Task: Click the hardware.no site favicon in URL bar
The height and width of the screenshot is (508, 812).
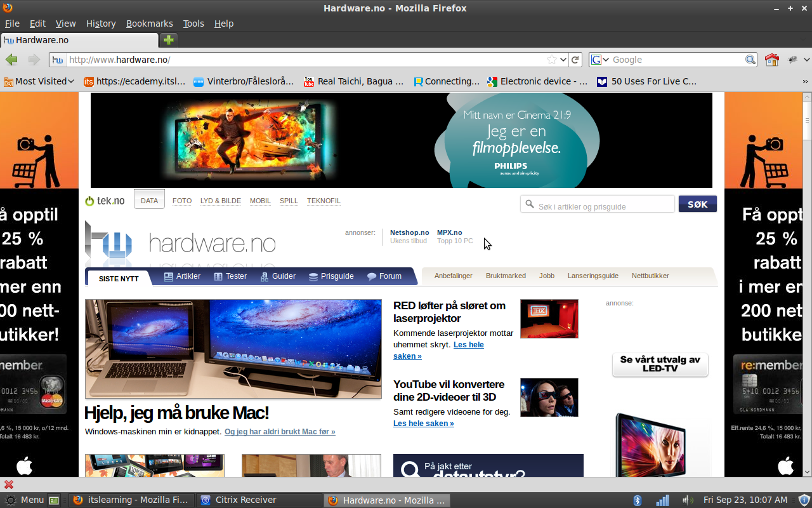Action: click(58, 60)
